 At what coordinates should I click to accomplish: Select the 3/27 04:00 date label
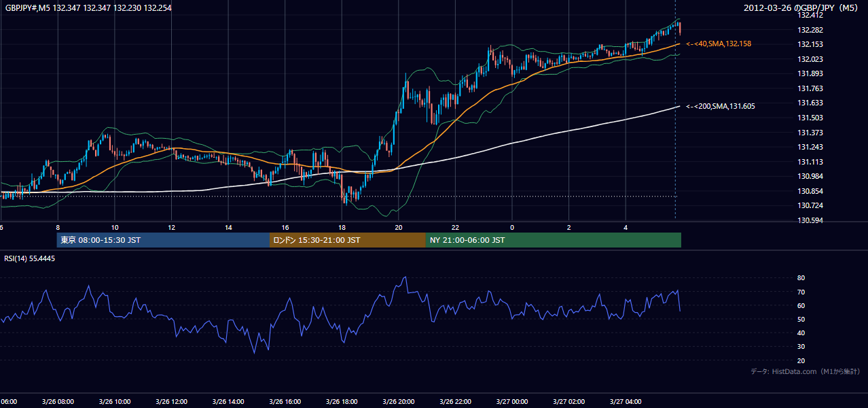coord(626,402)
